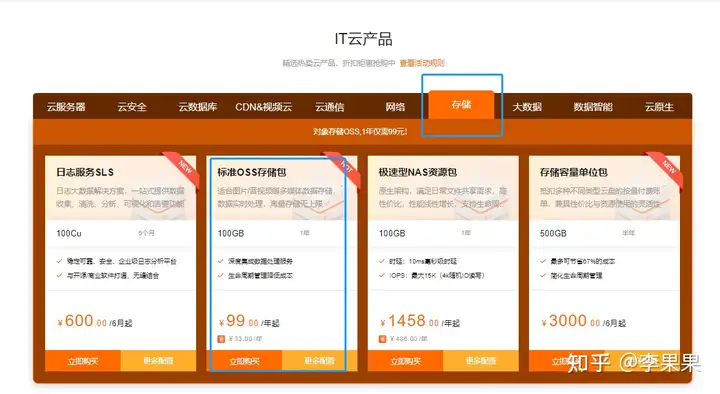Image resolution: width=720 pixels, height=394 pixels.
Task: Switch to the 云通信 tab
Action: (330, 107)
